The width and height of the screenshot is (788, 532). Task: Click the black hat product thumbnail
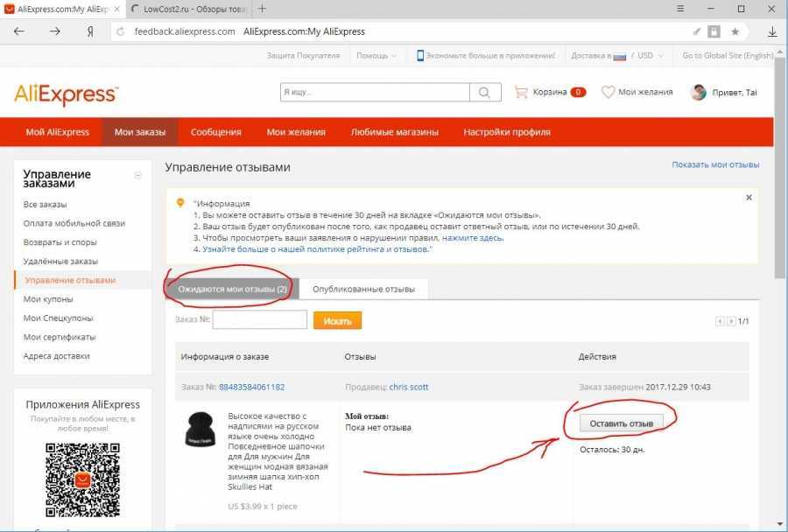201,429
